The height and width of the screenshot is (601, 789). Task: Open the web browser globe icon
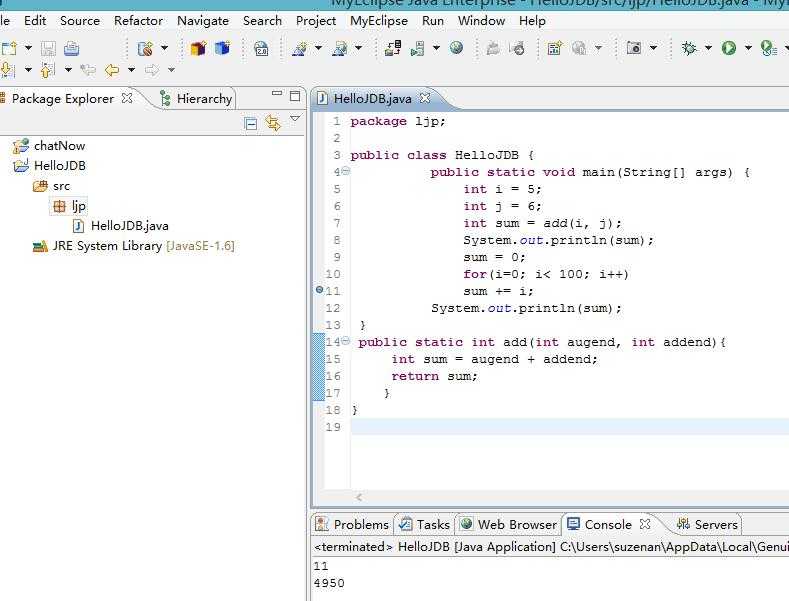pos(456,48)
